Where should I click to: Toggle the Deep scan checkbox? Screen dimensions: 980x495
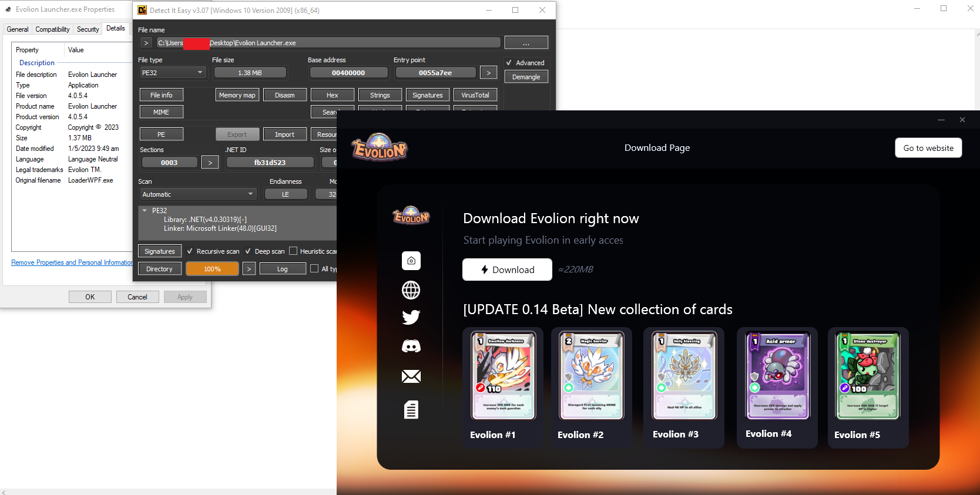248,251
